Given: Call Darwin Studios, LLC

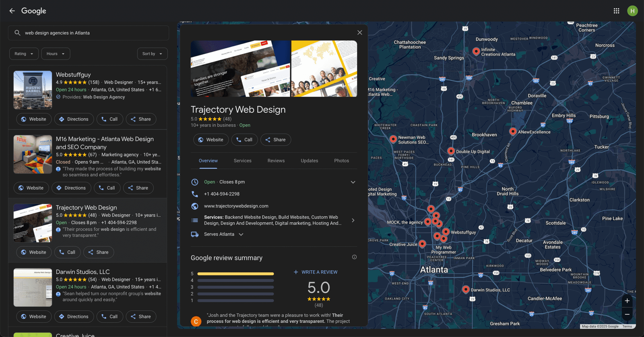Looking at the screenshot, I should click(x=109, y=316).
